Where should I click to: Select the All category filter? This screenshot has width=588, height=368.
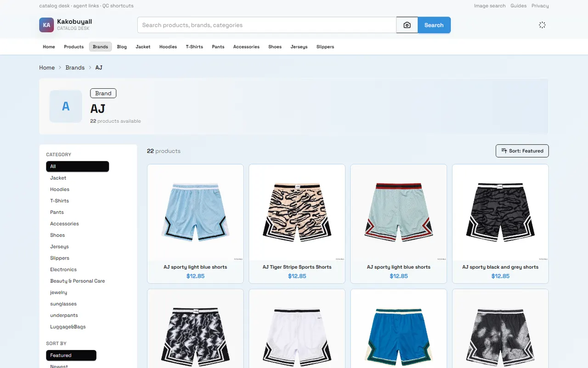click(x=78, y=167)
